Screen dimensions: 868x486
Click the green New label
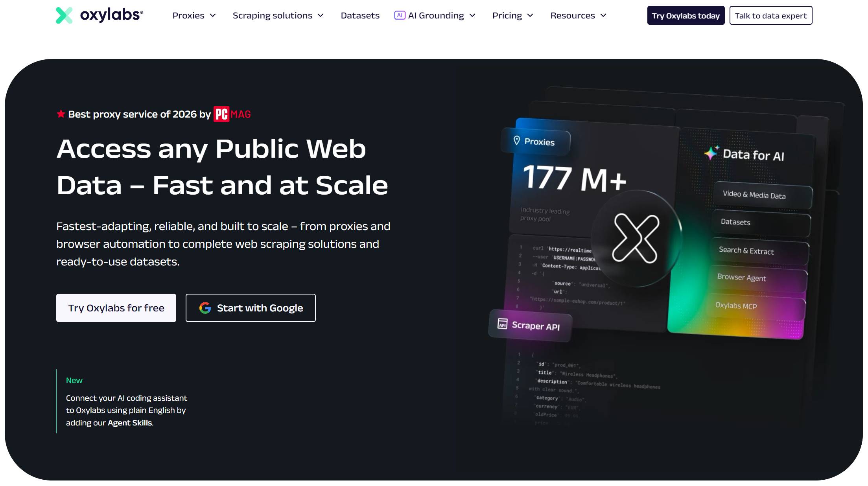[74, 380]
